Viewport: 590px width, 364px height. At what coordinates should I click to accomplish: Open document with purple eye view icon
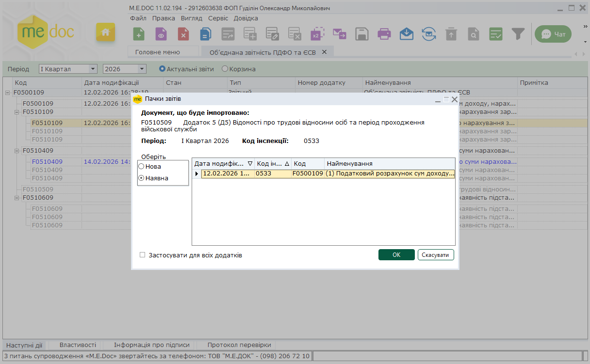[x=161, y=34]
